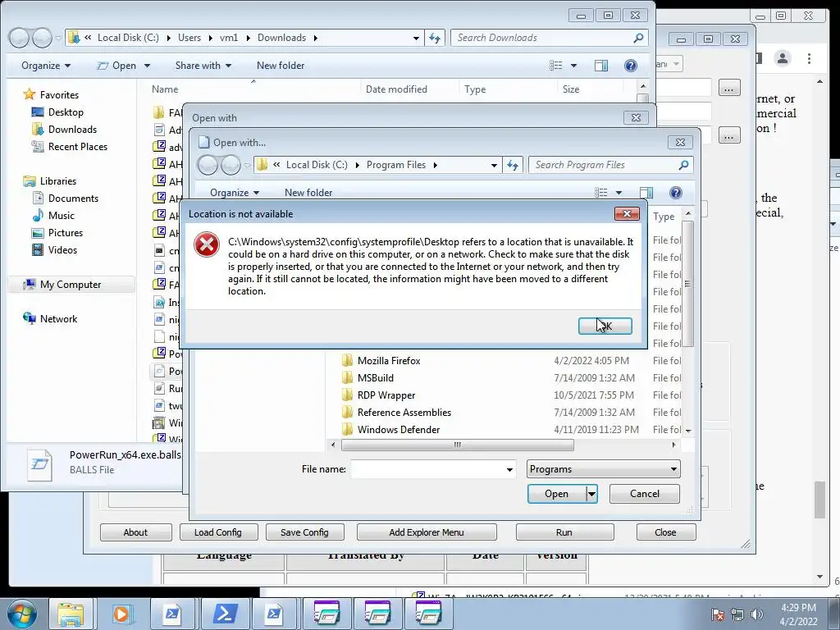Open the Programs file type dropdown
This screenshot has height=630, width=840.
point(603,468)
